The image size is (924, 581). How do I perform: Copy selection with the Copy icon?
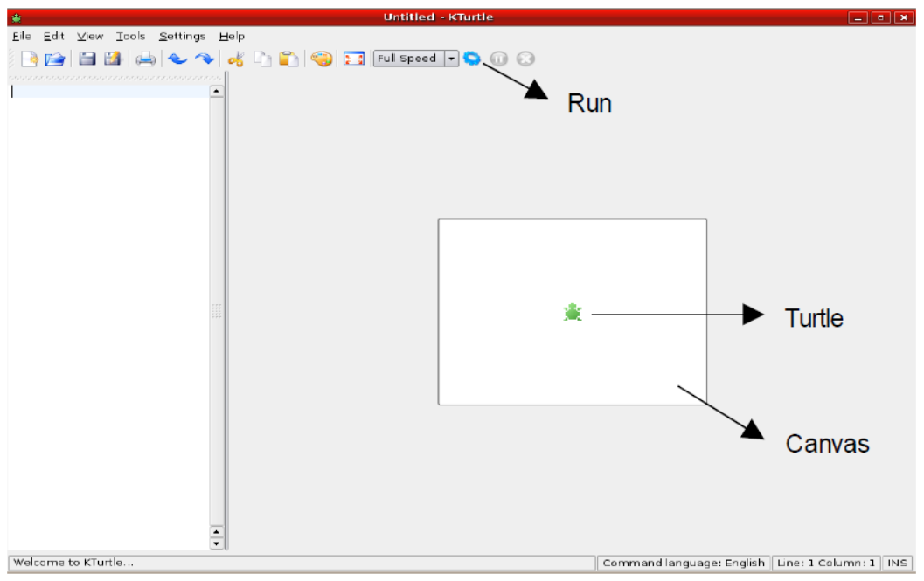(263, 59)
